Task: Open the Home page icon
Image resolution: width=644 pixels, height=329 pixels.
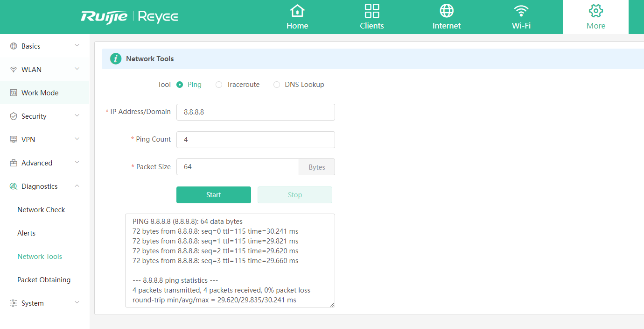Action: [297, 11]
